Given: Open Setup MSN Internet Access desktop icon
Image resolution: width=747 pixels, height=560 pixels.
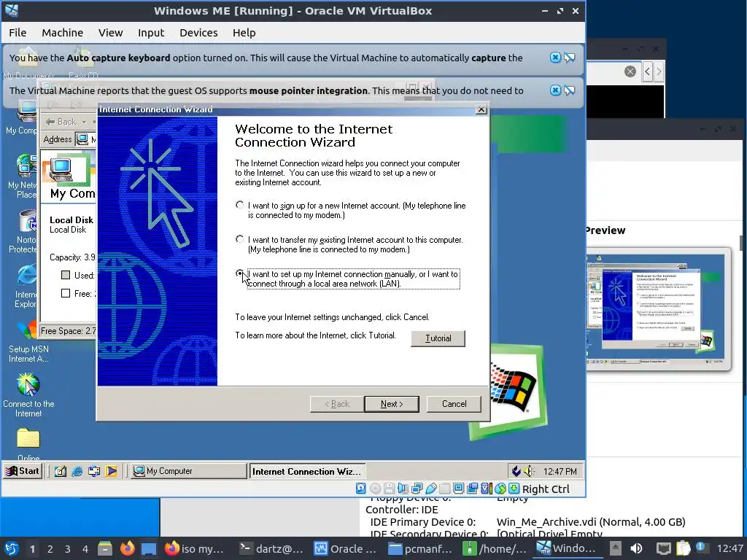Looking at the screenshot, I should click(x=28, y=343).
